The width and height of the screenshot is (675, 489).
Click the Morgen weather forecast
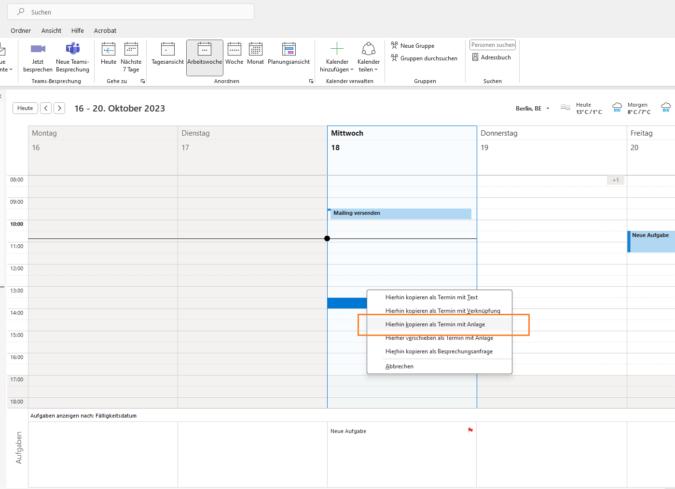pos(631,108)
